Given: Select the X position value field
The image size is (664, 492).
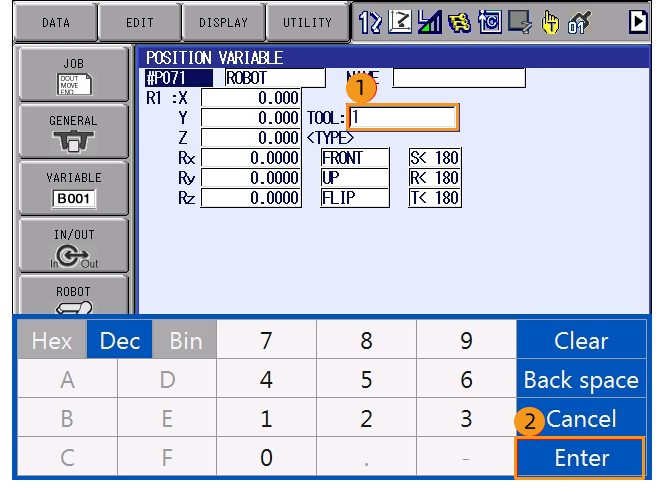Looking at the screenshot, I should coord(251,98).
